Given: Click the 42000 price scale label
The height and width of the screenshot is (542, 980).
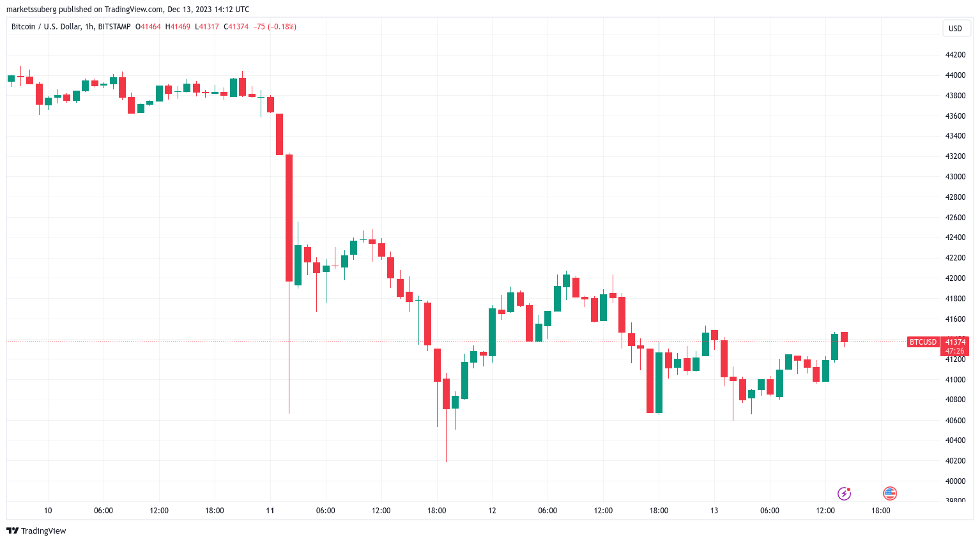Looking at the screenshot, I should pyautogui.click(x=955, y=278).
